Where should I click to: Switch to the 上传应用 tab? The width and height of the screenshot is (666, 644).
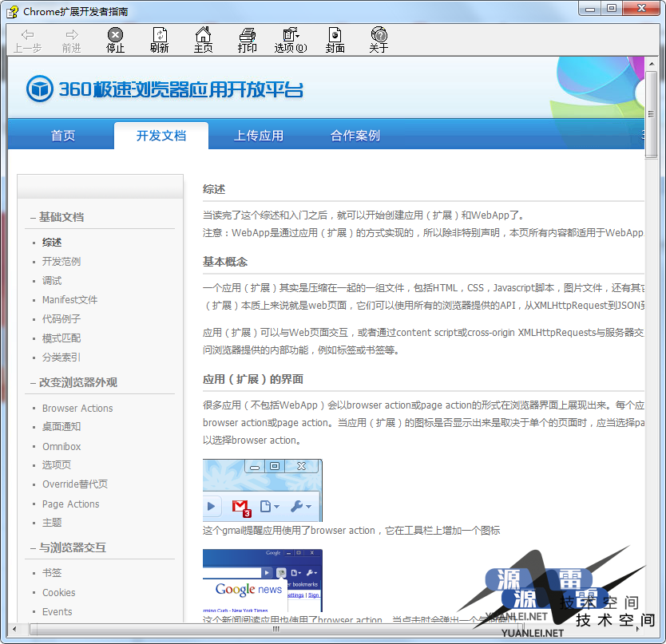click(258, 136)
